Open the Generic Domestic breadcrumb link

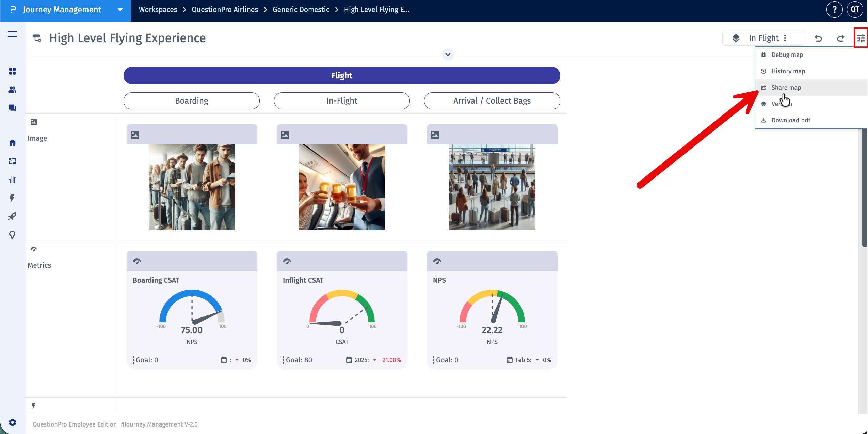coord(301,9)
